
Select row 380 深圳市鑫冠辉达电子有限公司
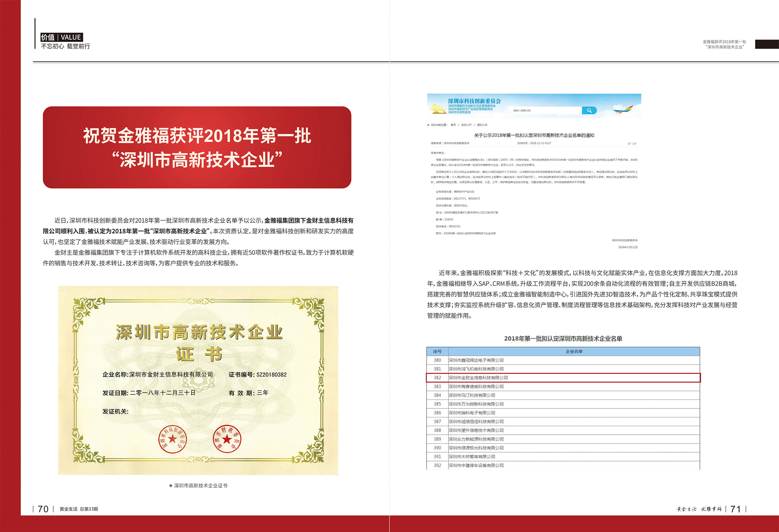pos(563,360)
